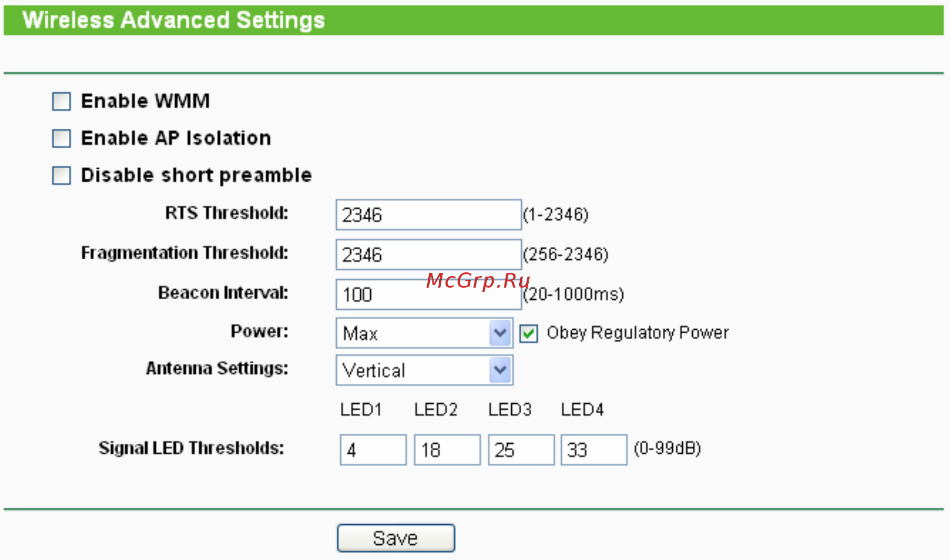Click the 'Fragmentation Threshold:' label
950x560 pixels.
click(x=185, y=253)
